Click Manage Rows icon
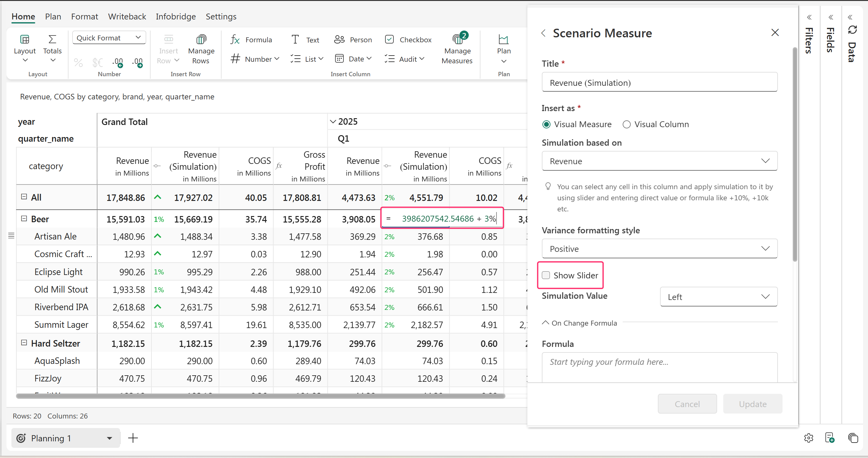 click(201, 40)
